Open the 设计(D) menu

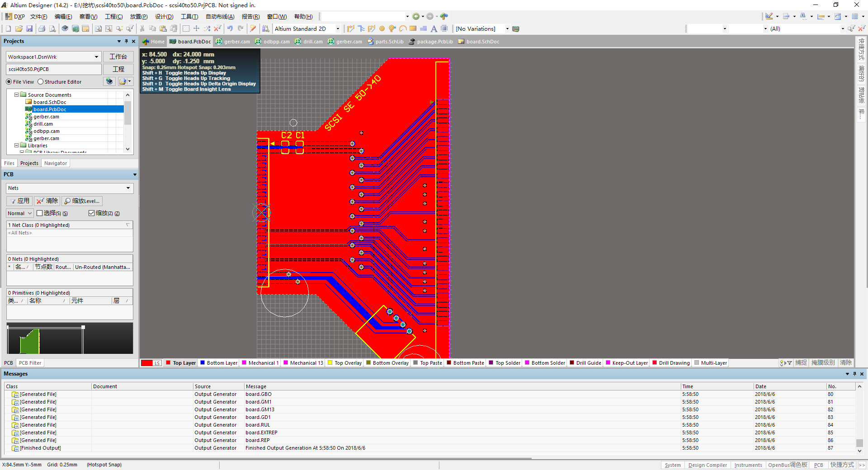point(164,17)
